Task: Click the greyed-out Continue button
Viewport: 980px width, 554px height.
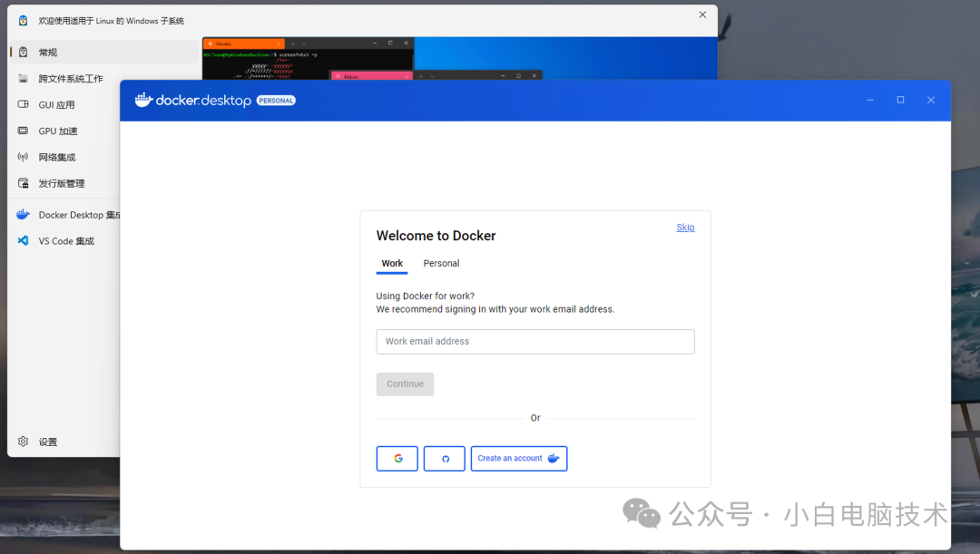Action: click(x=405, y=384)
